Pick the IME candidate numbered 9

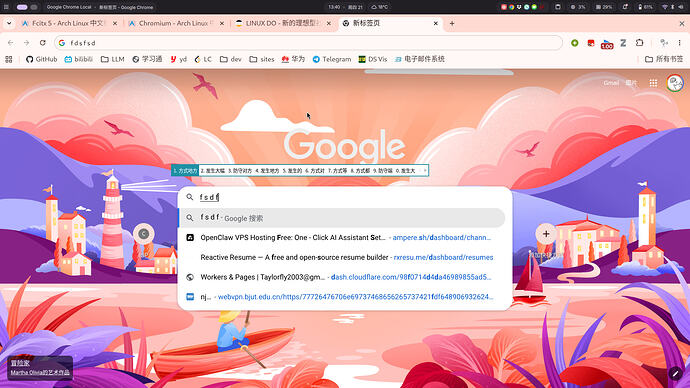382,171
